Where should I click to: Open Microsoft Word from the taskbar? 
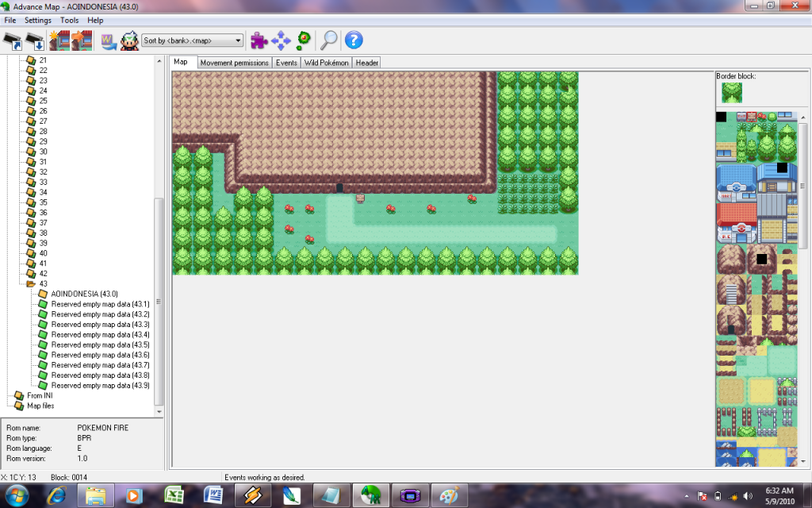(x=213, y=495)
